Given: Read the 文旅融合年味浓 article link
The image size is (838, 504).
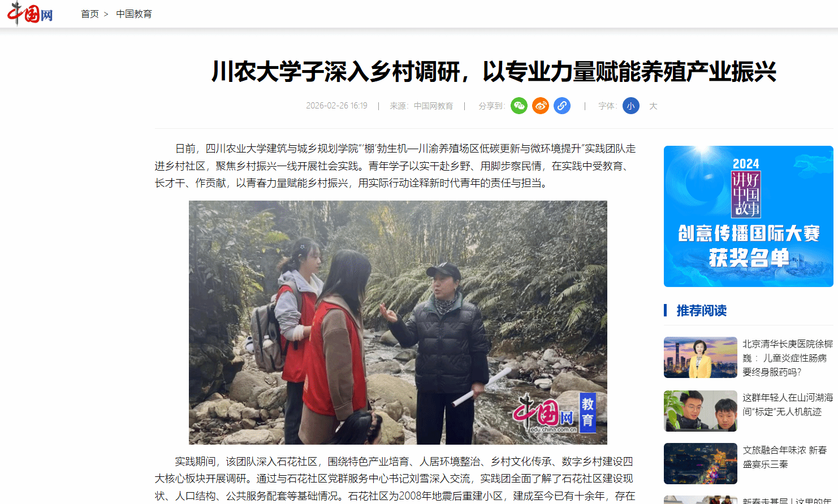Looking at the screenshot, I should (785, 457).
